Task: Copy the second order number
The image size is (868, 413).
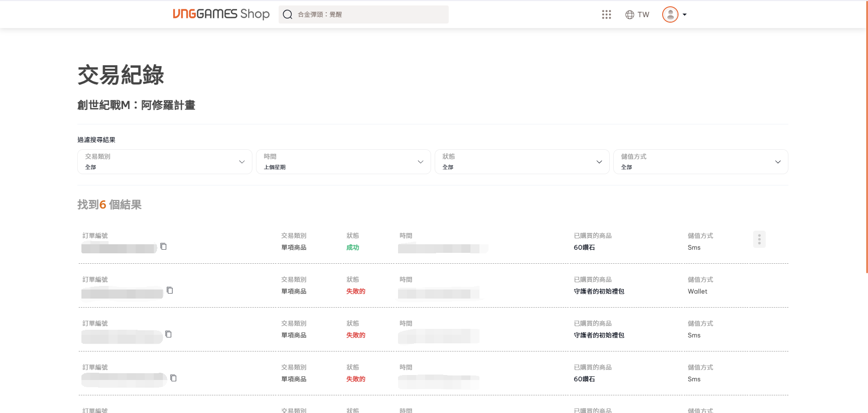Action: coord(170,290)
